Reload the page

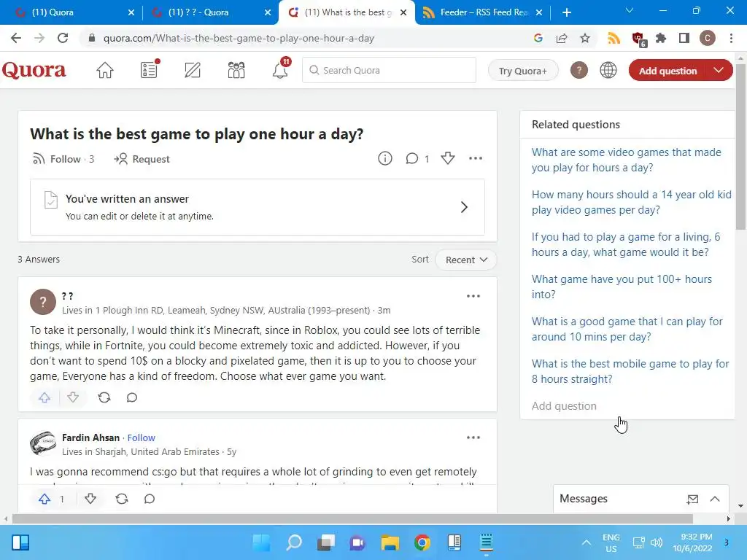[x=63, y=38]
